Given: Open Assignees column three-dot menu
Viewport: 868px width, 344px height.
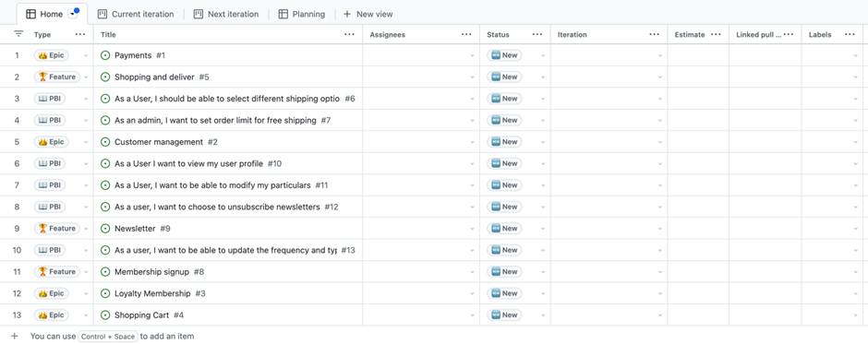Looking at the screenshot, I should click(466, 34).
